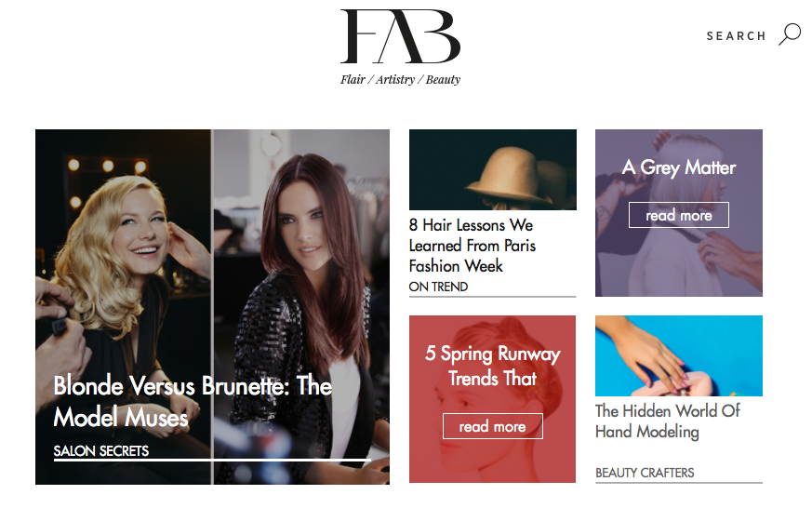Click the red Spring Runway tile background
812x508 pixels.
(x=492, y=461)
